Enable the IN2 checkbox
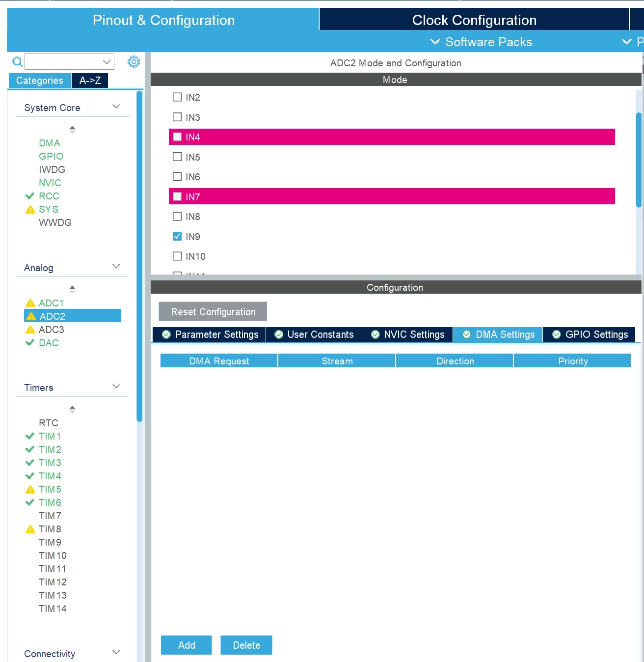The image size is (644, 662). pyautogui.click(x=177, y=97)
